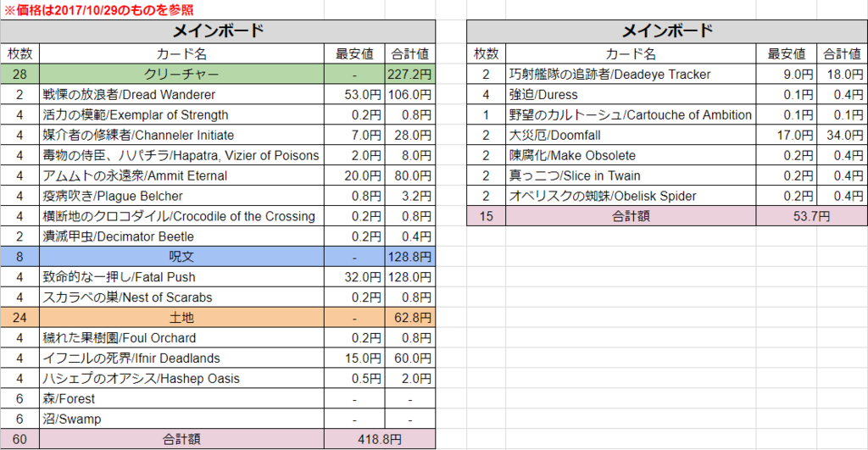Click the quantity '15' right table count cell
Image resolution: width=868 pixels, height=450 pixels.
(486, 216)
